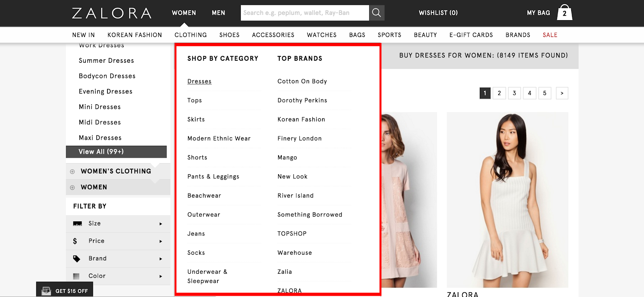Open the white dress product thumbnail
The height and width of the screenshot is (297, 644).
pyautogui.click(x=508, y=200)
